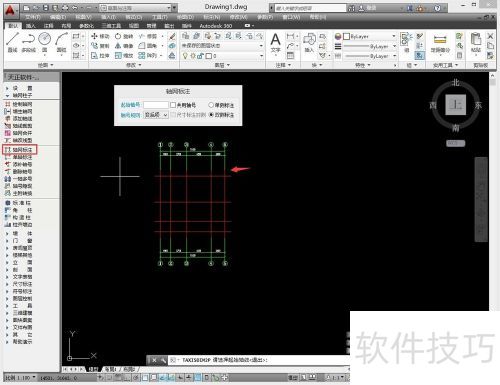Toggle the 共用轴号 checkbox
This screenshot has height=385, width=500.
[x=173, y=105]
